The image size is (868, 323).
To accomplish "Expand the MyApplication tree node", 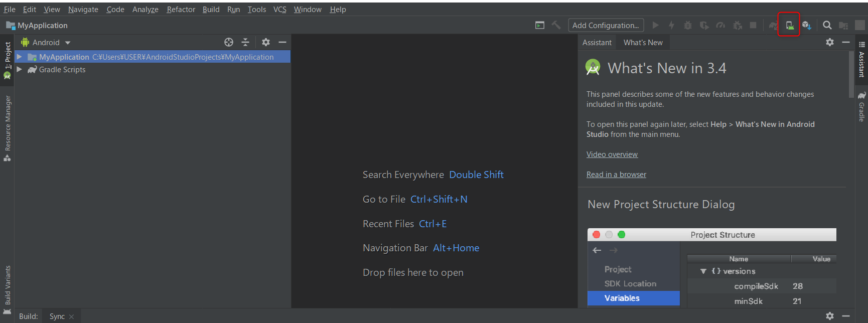I will click(19, 57).
